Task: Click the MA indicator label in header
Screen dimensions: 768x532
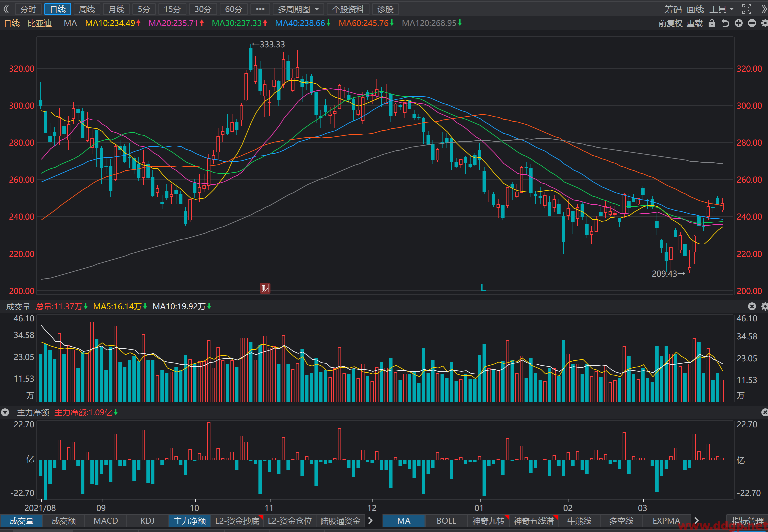Action: pyautogui.click(x=70, y=23)
